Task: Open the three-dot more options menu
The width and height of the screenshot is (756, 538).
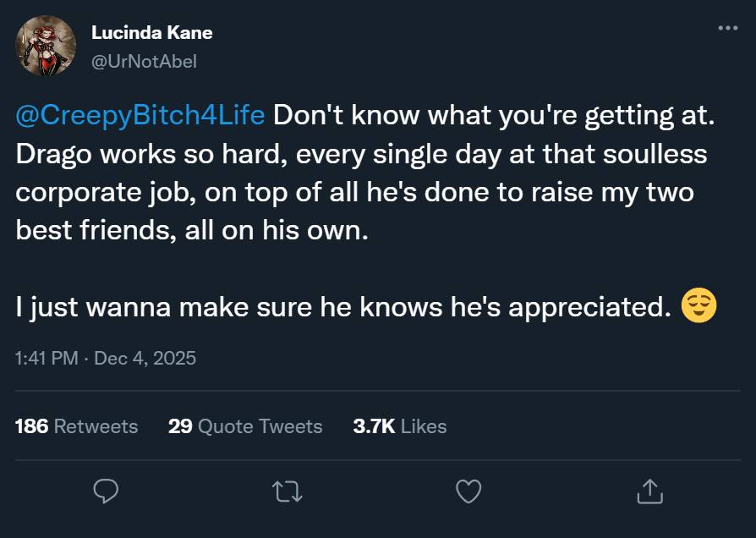Action: coord(727,29)
